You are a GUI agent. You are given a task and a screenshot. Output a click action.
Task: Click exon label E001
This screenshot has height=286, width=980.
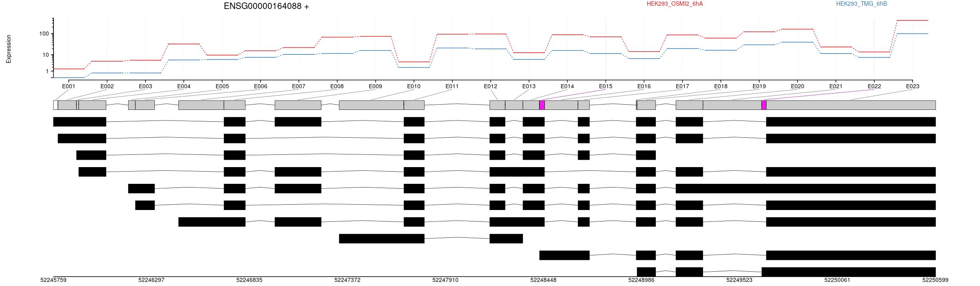click(69, 86)
